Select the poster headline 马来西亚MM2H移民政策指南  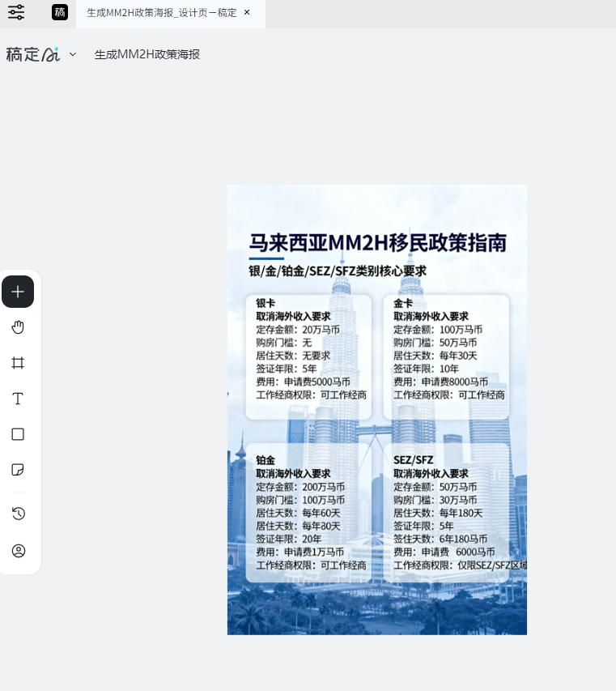point(377,243)
